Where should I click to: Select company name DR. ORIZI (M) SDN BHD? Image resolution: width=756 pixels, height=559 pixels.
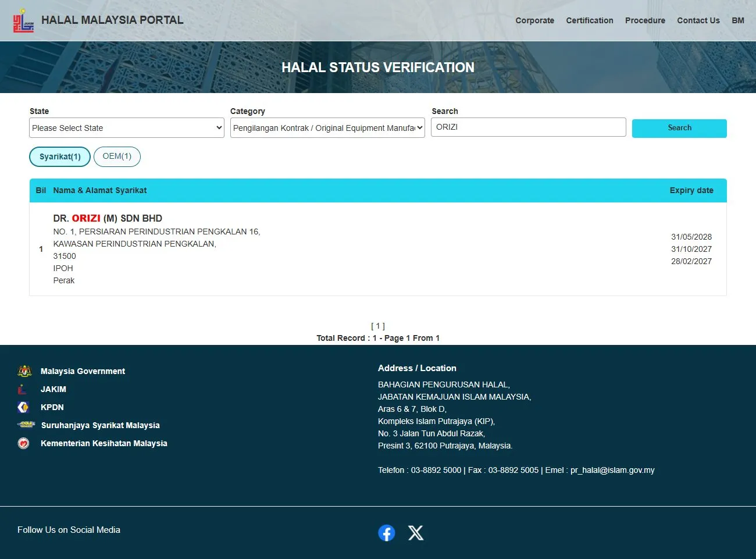(x=108, y=218)
